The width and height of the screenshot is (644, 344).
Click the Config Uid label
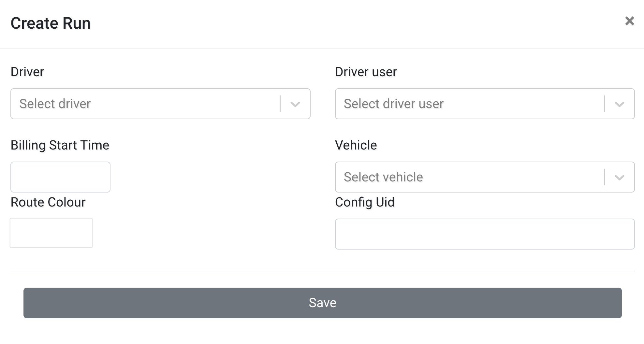pos(365,202)
